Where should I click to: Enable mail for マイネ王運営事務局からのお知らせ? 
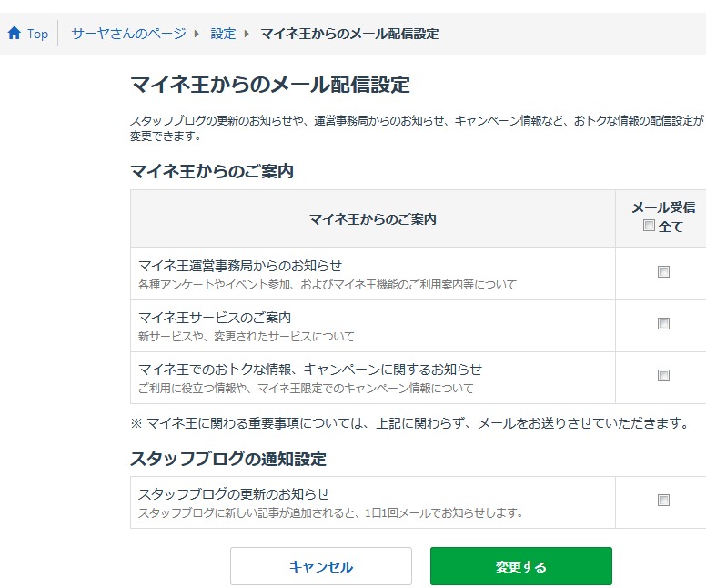pos(663,271)
